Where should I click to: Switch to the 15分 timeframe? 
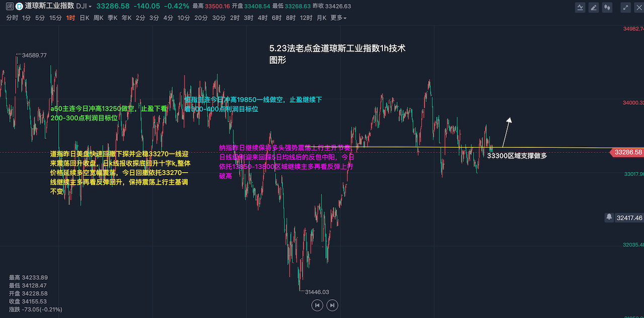pos(55,18)
